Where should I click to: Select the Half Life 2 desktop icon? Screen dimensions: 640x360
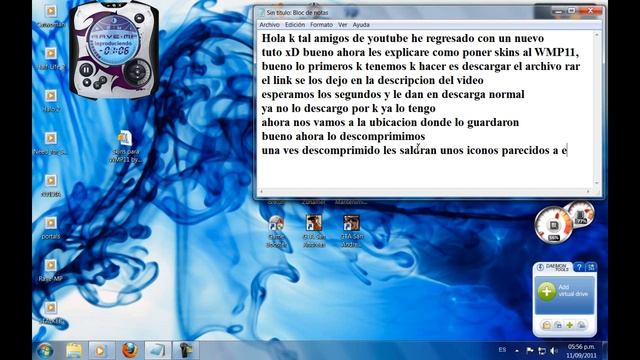coord(51,58)
